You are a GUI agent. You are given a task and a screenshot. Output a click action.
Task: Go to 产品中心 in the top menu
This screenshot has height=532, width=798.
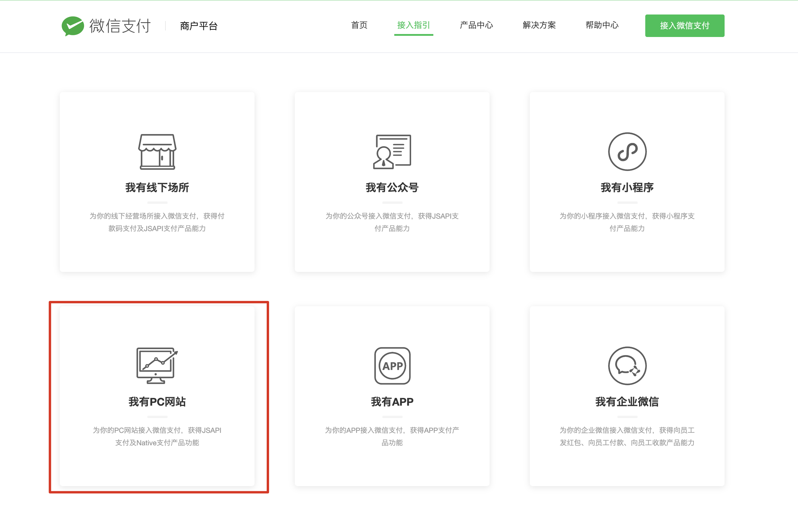pyautogui.click(x=476, y=25)
